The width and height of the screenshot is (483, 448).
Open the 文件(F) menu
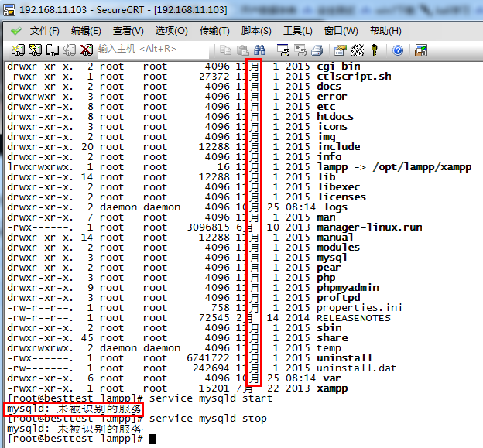(45, 31)
